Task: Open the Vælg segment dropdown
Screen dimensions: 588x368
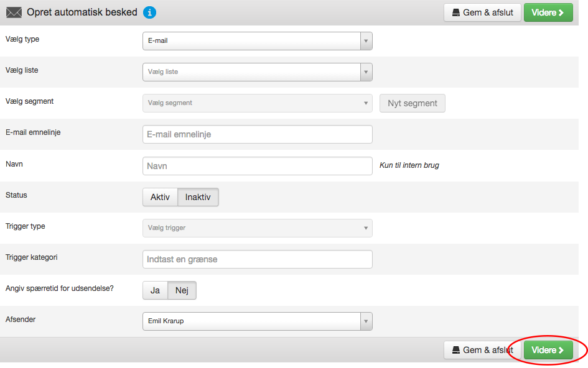Action: [257, 103]
